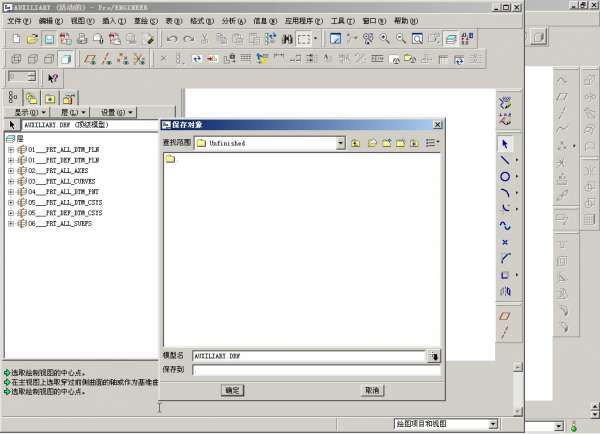Toggle the coordinate system display icon
Screen dimensions: 600x434
(139, 59)
